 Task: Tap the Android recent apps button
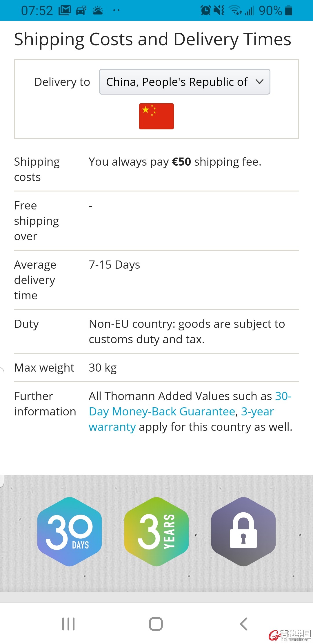click(69, 624)
